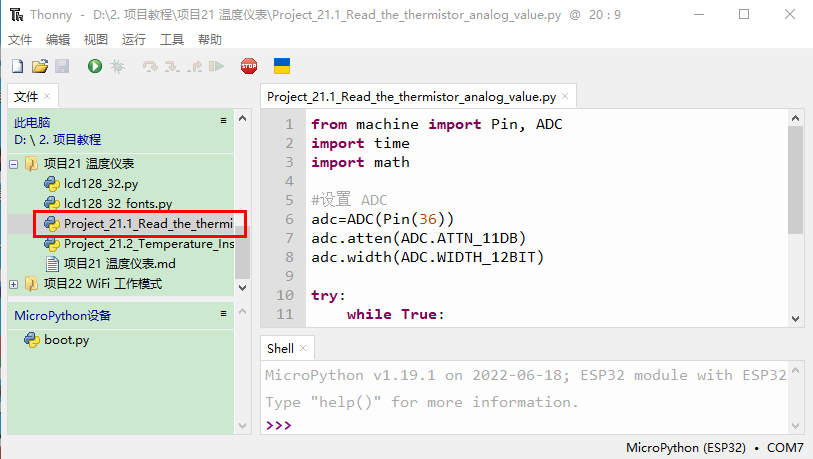
Task: Start debugging with the bug icon
Action: [x=117, y=66]
